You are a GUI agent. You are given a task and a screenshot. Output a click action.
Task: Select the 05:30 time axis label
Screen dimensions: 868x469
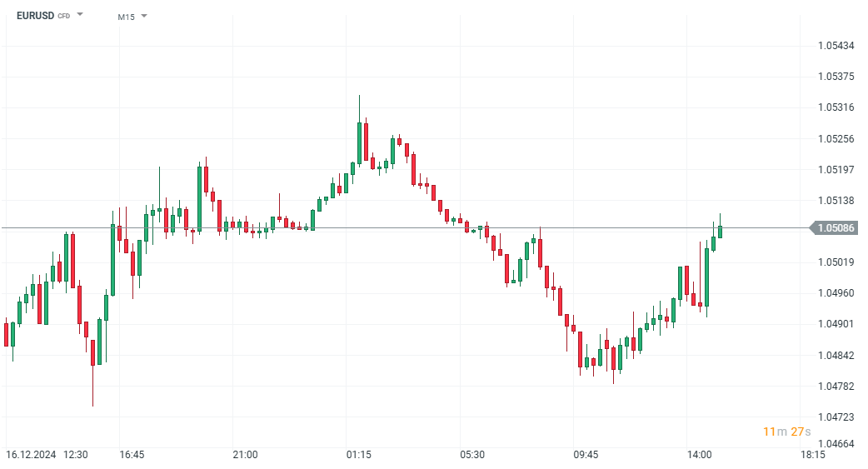click(x=472, y=455)
